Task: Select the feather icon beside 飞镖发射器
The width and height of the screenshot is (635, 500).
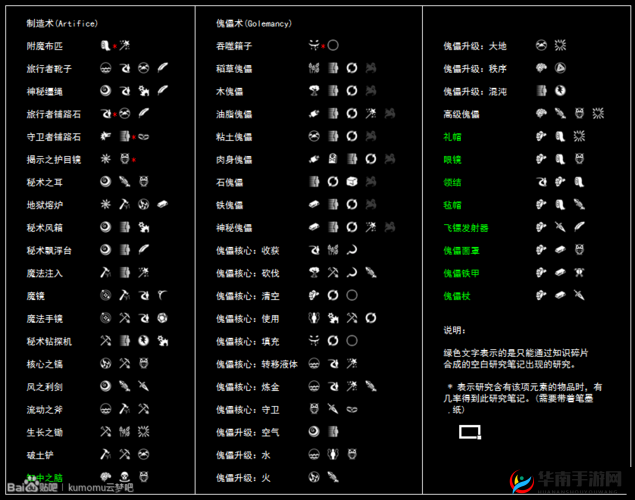Action: pyautogui.click(x=579, y=227)
